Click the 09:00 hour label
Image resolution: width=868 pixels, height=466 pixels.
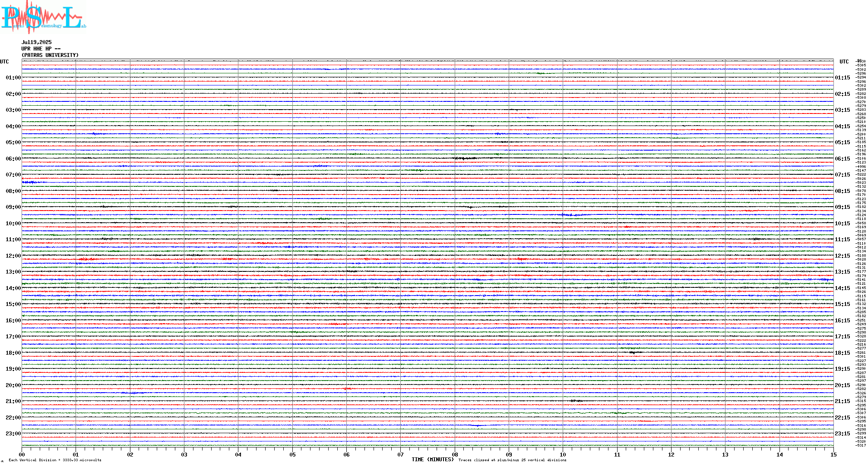click(13, 207)
